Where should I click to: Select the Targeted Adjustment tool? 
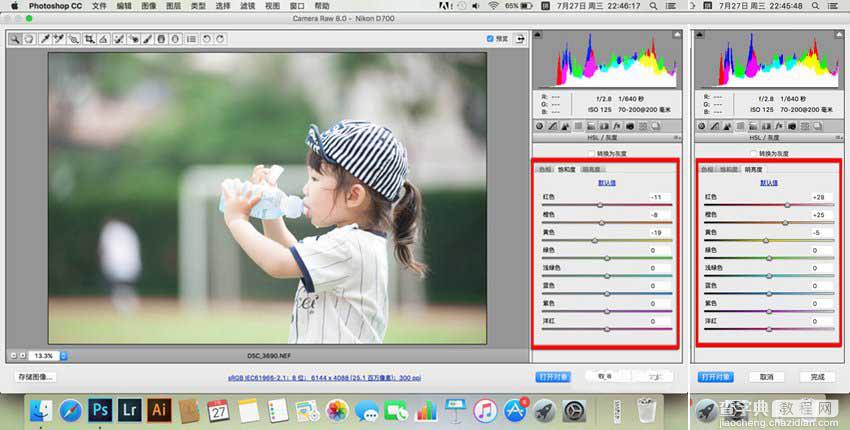(x=74, y=39)
